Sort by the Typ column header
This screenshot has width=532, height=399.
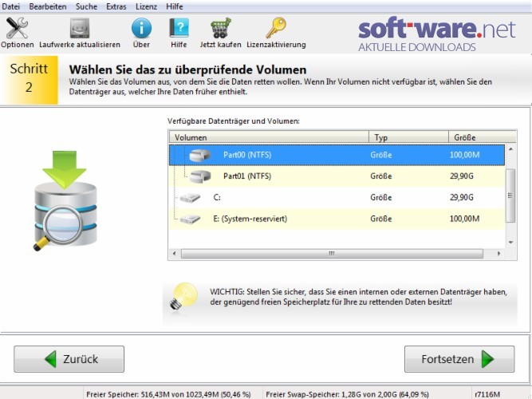point(408,137)
